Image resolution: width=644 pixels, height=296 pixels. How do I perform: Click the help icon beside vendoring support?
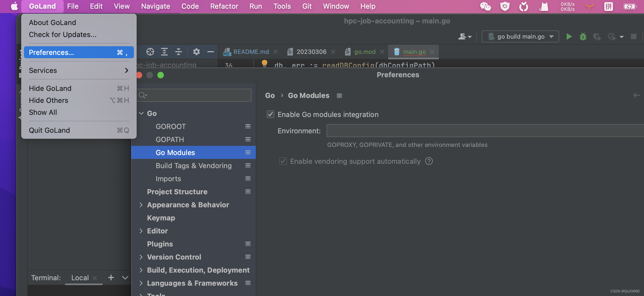click(429, 161)
